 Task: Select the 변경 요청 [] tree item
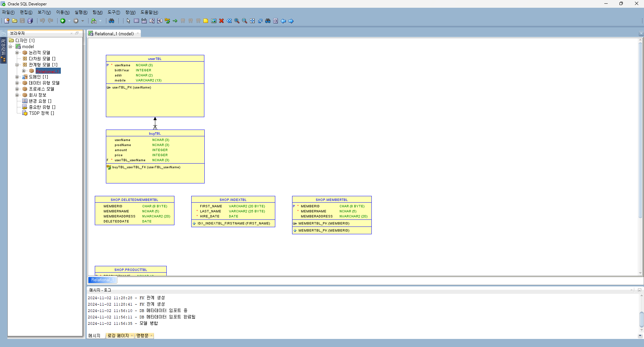pyautogui.click(x=40, y=101)
